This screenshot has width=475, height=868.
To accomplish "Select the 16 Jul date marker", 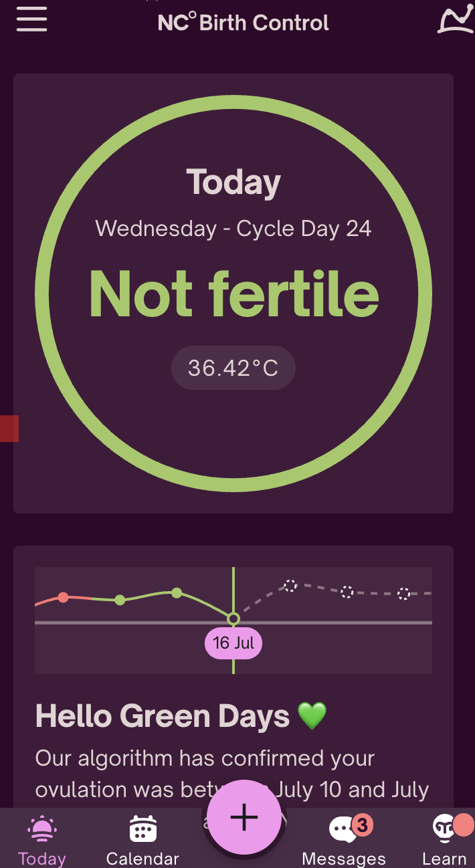I will point(233,643).
